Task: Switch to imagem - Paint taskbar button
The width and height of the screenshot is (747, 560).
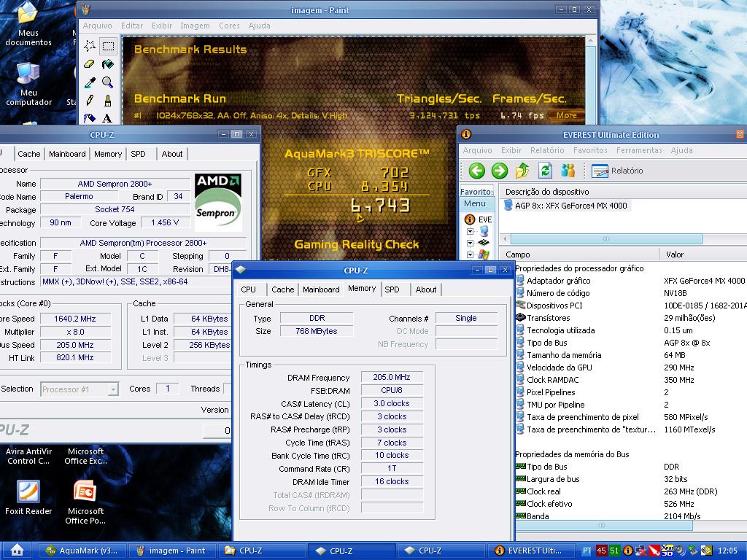Action: [171, 551]
